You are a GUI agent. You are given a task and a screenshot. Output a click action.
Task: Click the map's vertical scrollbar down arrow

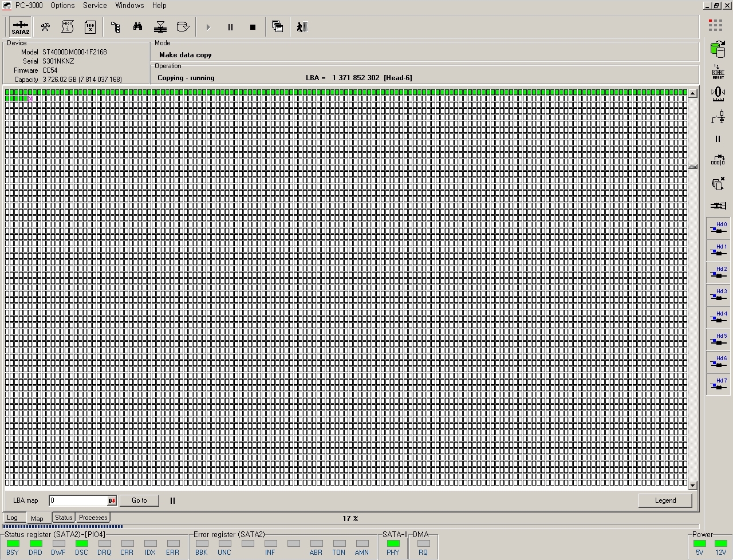[x=692, y=486]
